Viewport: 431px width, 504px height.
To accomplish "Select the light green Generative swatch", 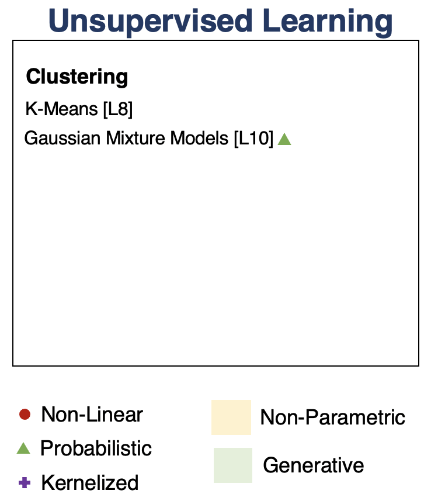I will [x=232, y=465].
